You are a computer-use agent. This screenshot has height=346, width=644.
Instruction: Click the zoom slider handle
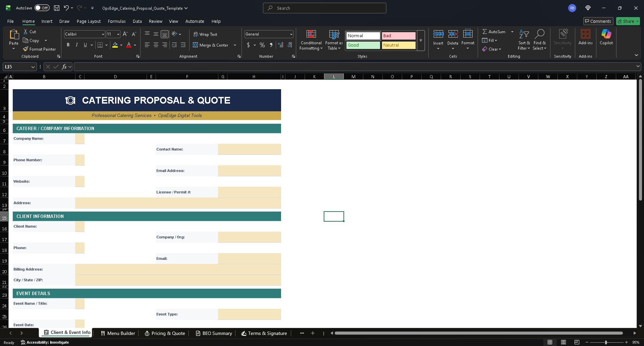point(606,342)
